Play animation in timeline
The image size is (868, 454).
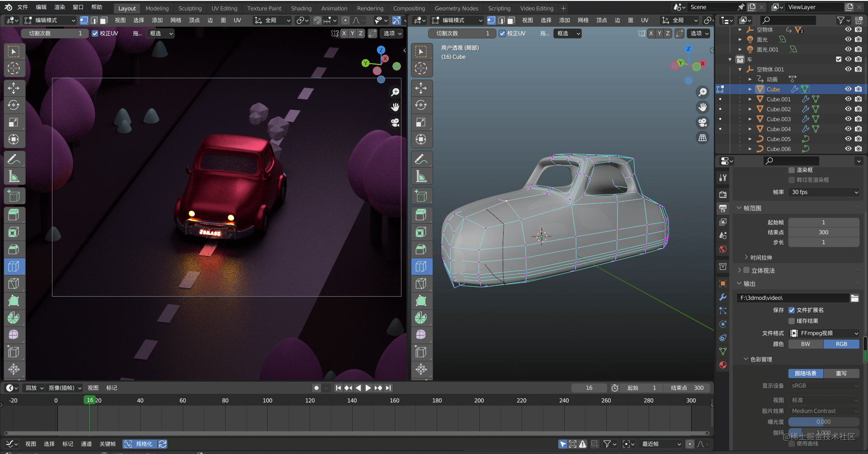tap(368, 388)
